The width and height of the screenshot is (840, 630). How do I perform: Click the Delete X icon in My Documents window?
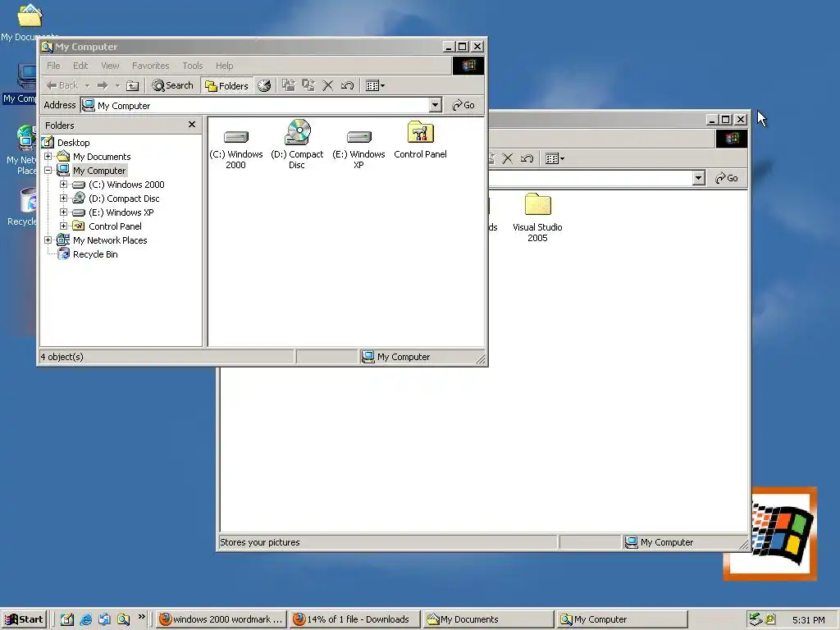point(507,158)
